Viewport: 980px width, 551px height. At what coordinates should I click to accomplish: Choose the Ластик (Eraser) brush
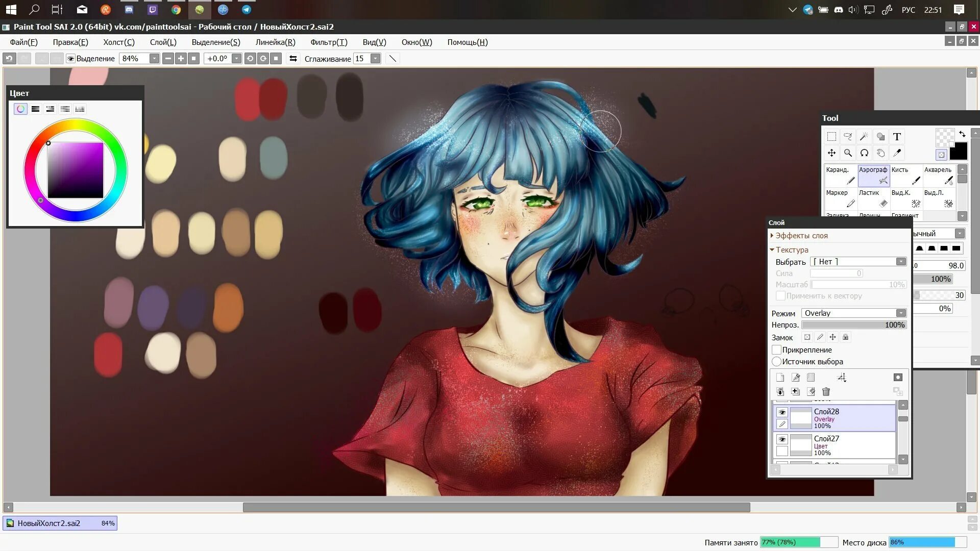873,198
